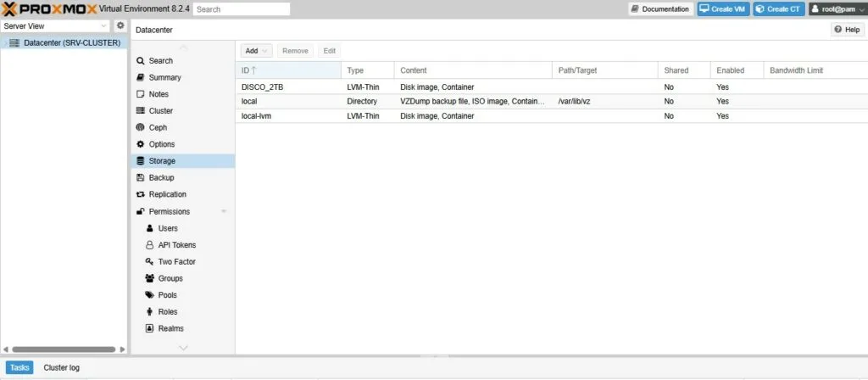The width and height of the screenshot is (868, 380).
Task: Select Datacenter (SRV-CLUSTER) in tree
Action: pyautogui.click(x=72, y=42)
